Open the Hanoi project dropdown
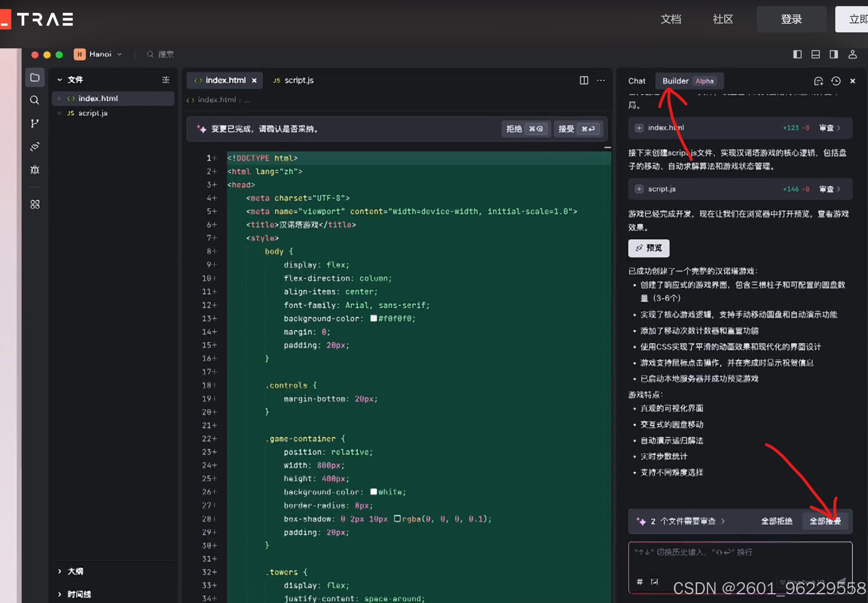868x603 pixels. (98, 55)
